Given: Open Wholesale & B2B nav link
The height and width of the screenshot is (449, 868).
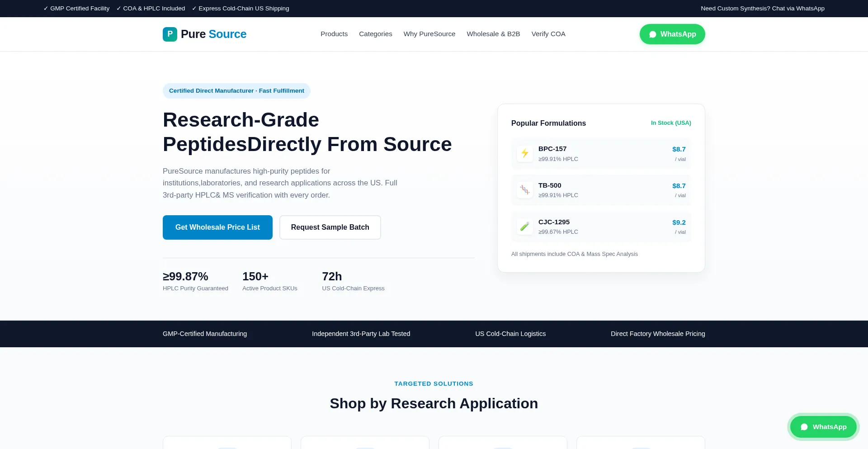Looking at the screenshot, I should 493,34.
